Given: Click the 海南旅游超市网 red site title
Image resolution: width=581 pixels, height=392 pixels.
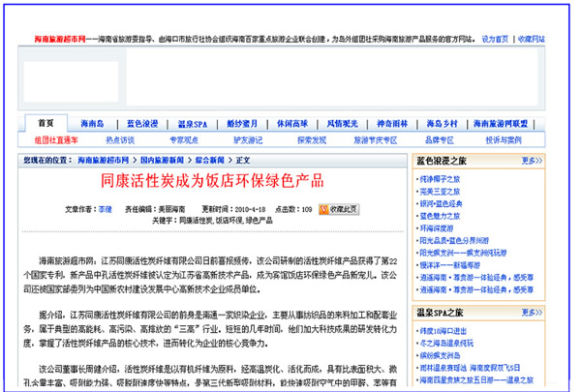Looking at the screenshot, I should tap(47, 40).
